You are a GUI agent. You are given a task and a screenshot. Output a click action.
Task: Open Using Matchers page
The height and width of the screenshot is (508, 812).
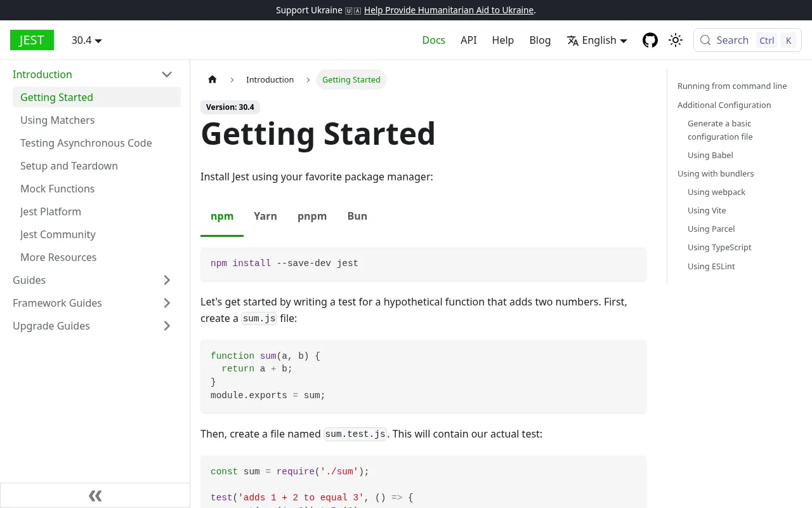[x=96, y=120]
